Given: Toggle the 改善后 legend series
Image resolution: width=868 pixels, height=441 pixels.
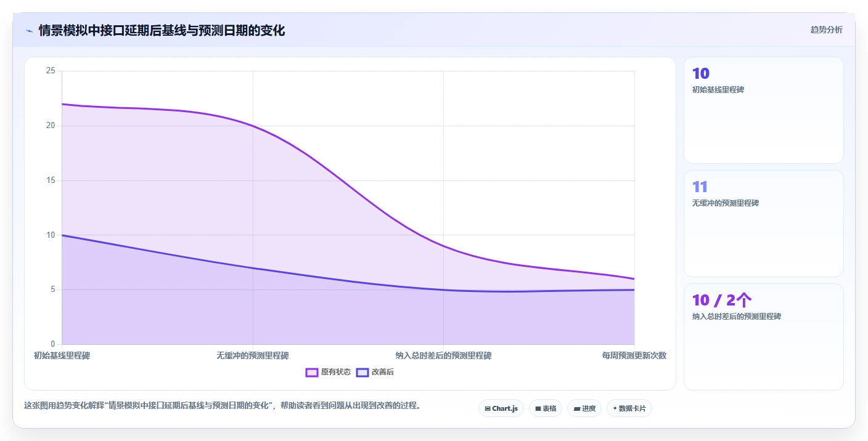Looking at the screenshot, I should (x=375, y=372).
